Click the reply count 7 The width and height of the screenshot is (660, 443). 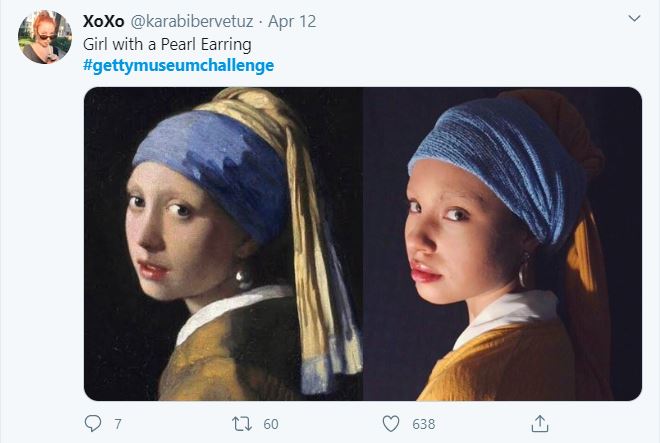tap(118, 424)
